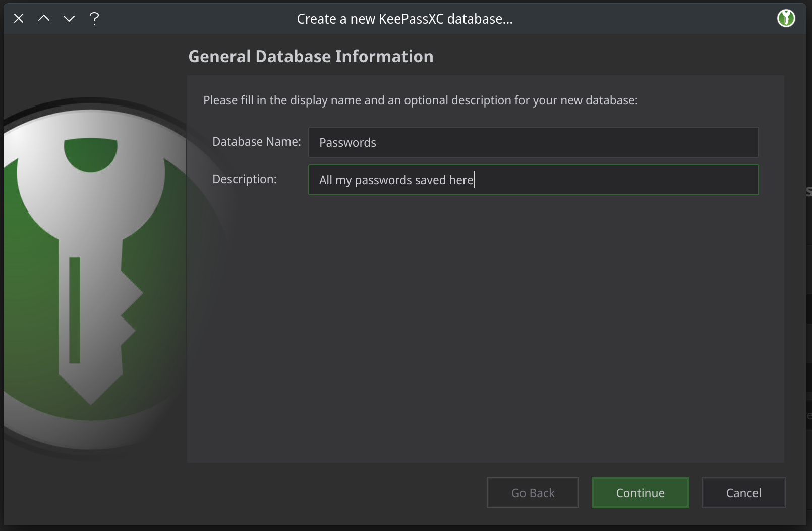The height and width of the screenshot is (531, 812).
Task: Click the Description label
Action: 244,179
